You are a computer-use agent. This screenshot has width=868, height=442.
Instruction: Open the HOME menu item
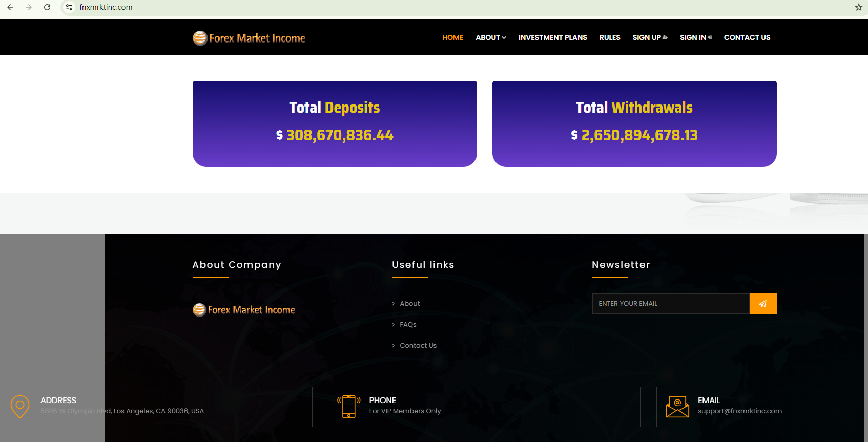(453, 37)
